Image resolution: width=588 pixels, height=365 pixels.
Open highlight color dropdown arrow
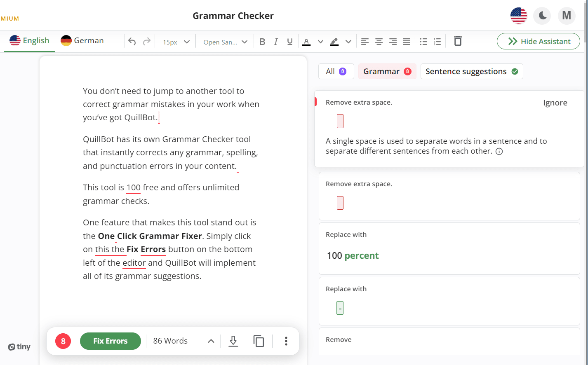tap(348, 42)
